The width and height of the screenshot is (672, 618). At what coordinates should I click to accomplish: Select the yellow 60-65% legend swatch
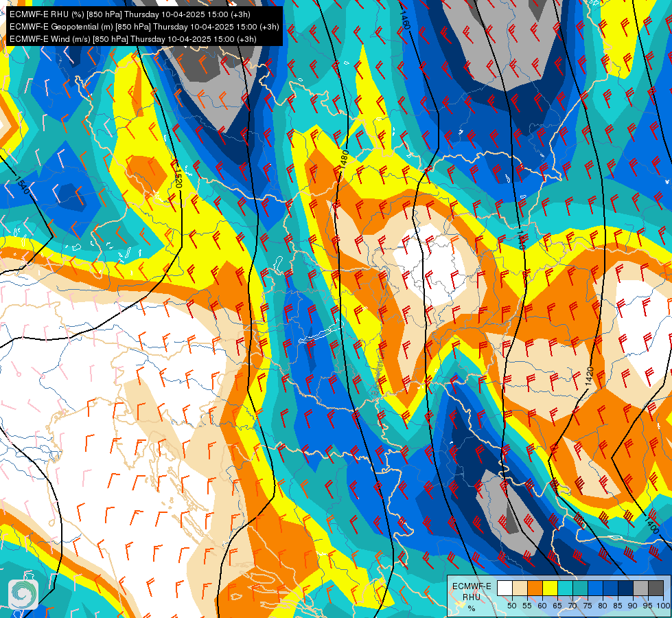point(551,588)
